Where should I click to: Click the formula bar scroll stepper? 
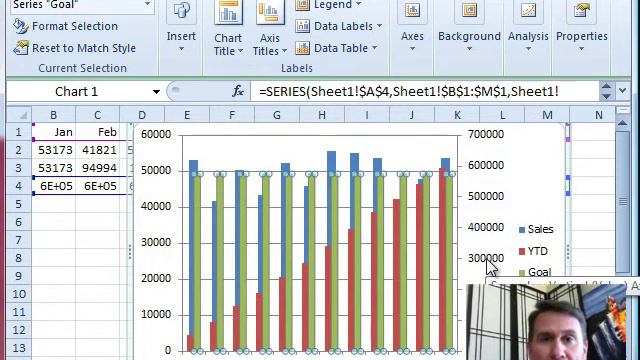[606, 91]
